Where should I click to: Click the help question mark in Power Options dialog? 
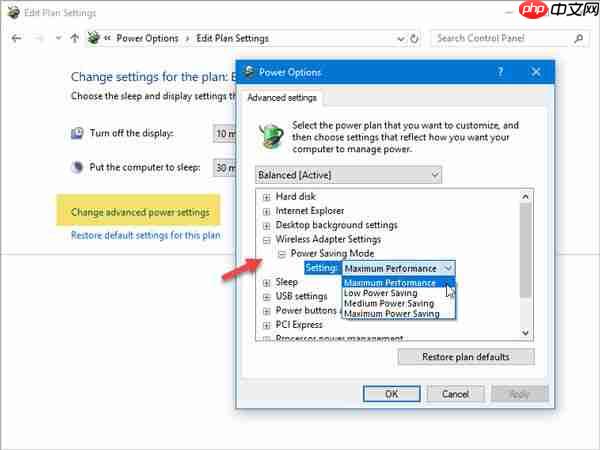[500, 72]
